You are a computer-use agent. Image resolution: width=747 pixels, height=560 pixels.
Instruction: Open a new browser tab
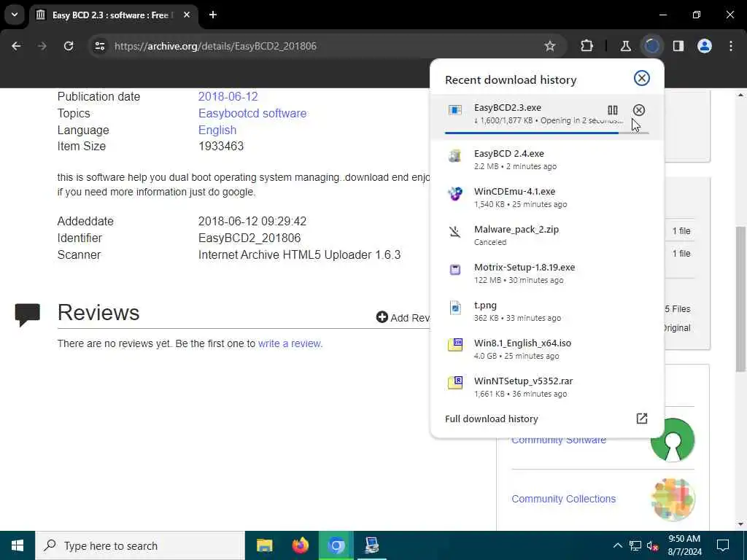pyautogui.click(x=213, y=15)
